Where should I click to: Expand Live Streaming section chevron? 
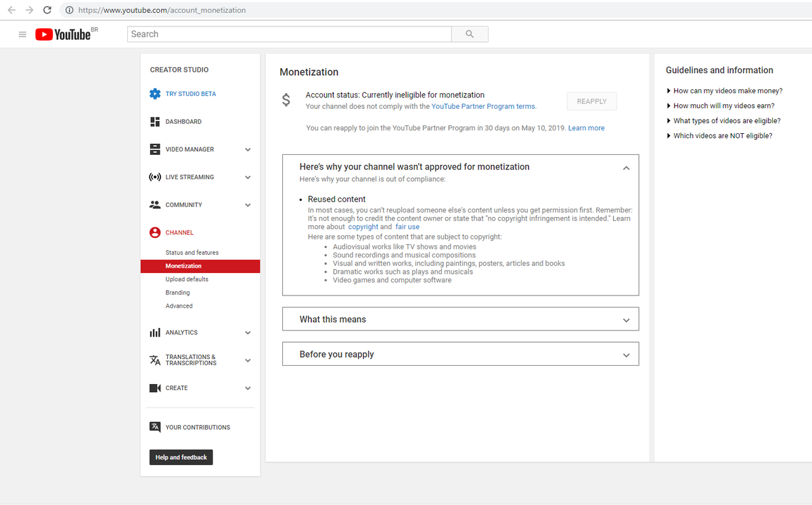point(248,177)
